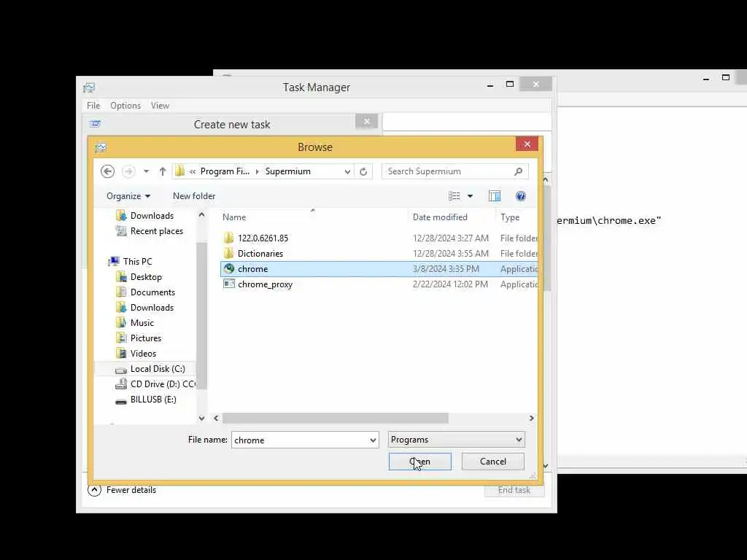This screenshot has width=747, height=560.
Task: Create a New folder
Action: click(194, 196)
